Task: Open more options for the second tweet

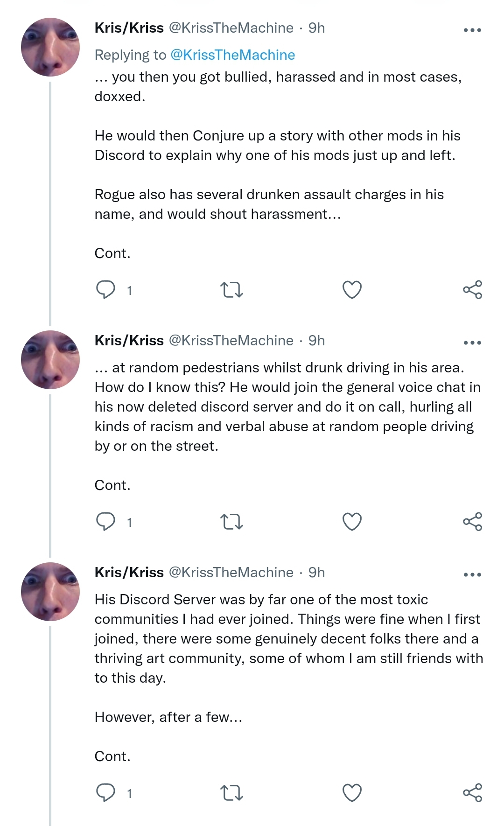Action: (x=472, y=343)
